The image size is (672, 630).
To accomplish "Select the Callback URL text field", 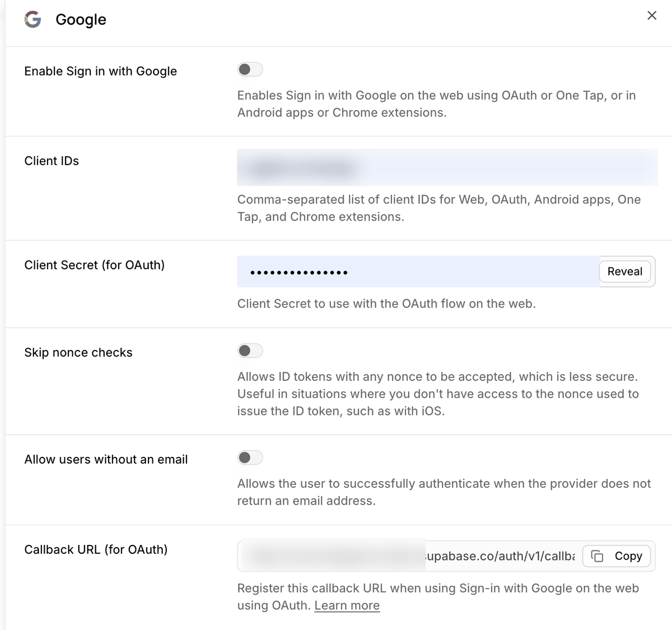I will 410,556.
